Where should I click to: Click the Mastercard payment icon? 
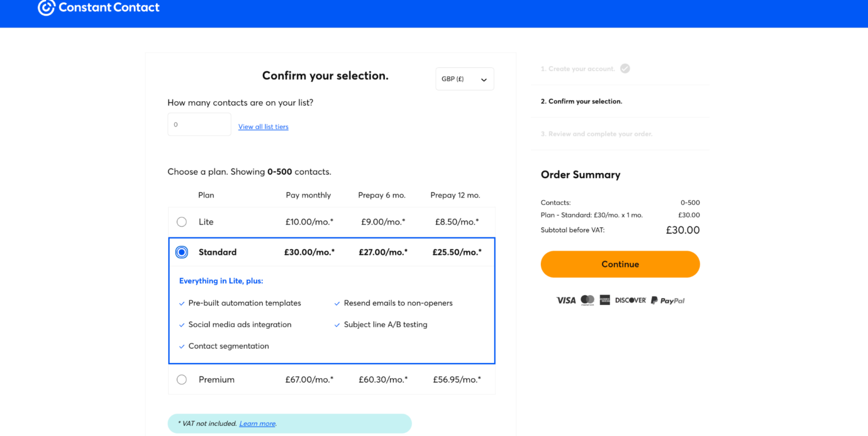(588, 300)
